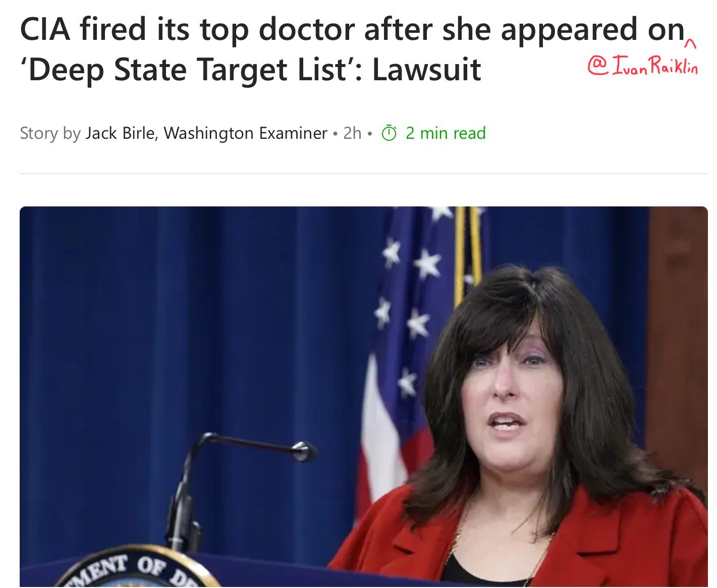Image resolution: width=717 pixels, height=588 pixels.
Task: Open author Jack Birle's profile link
Action: point(120,133)
